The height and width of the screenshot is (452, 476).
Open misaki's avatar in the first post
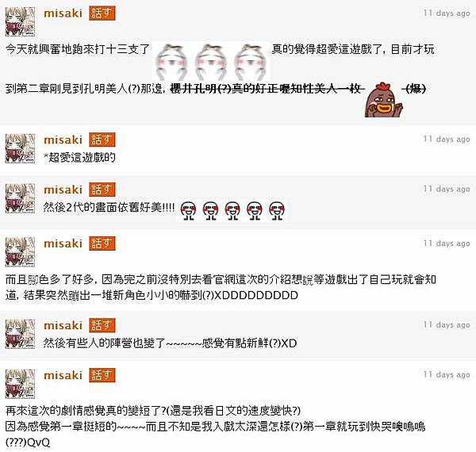click(x=20, y=21)
